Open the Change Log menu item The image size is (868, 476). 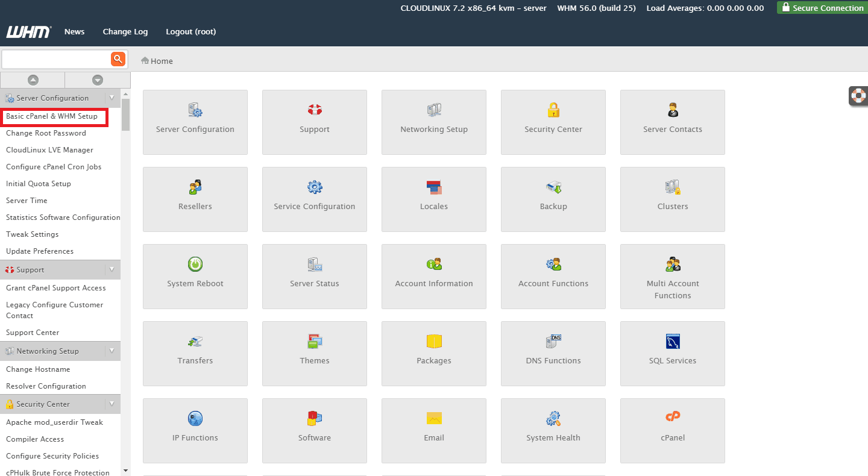click(125, 31)
